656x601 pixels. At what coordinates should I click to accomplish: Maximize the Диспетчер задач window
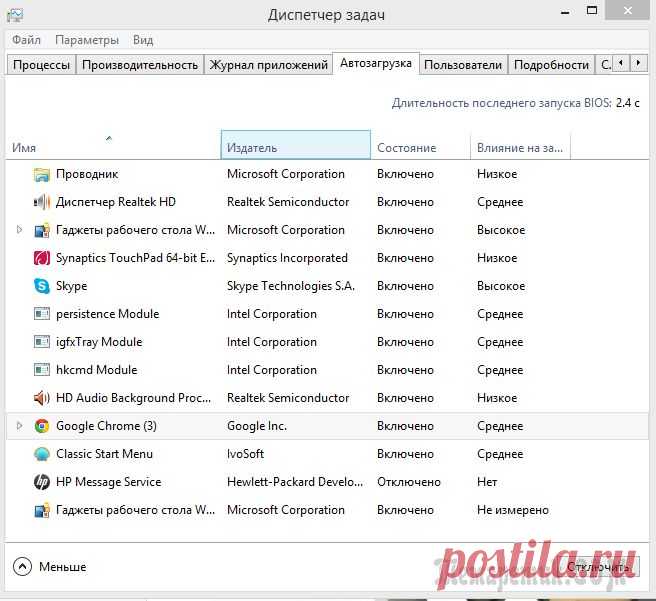point(592,11)
